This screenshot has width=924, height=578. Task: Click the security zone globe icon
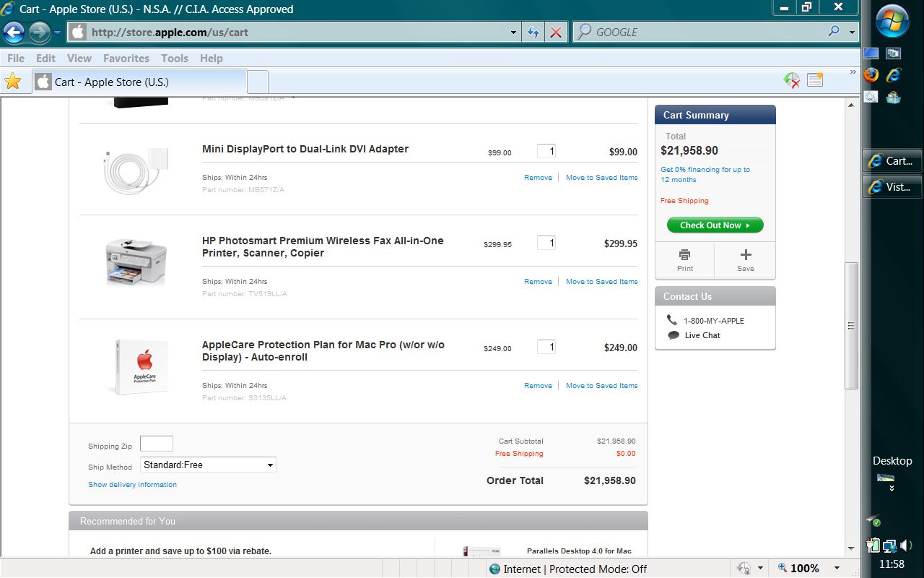click(x=494, y=569)
